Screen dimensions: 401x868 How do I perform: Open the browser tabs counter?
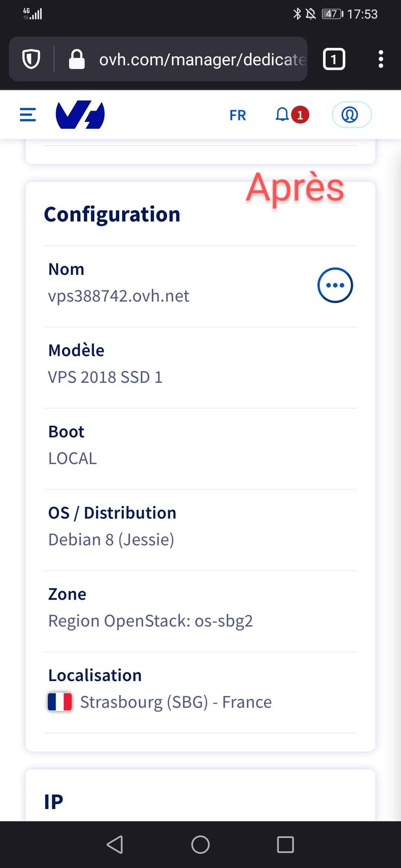(334, 59)
